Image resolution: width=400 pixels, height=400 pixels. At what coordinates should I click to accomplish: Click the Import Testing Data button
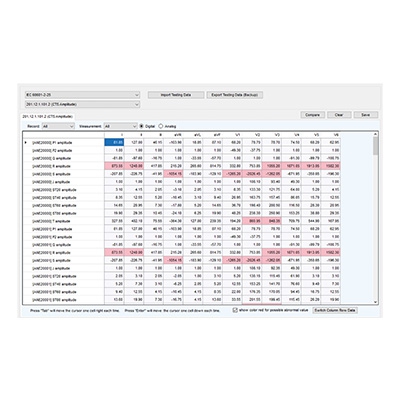click(176, 95)
